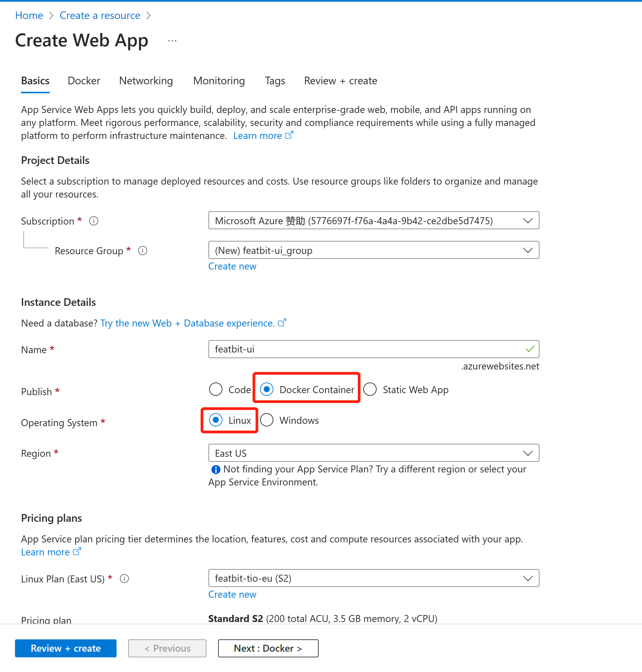Click the .azurewebsites.net suffix text

click(x=500, y=366)
